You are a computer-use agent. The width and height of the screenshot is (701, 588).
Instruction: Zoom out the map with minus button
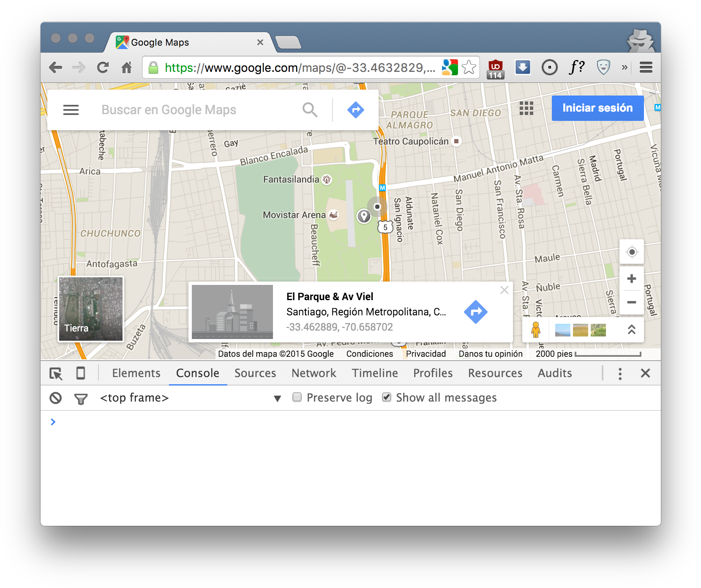pos(632,302)
